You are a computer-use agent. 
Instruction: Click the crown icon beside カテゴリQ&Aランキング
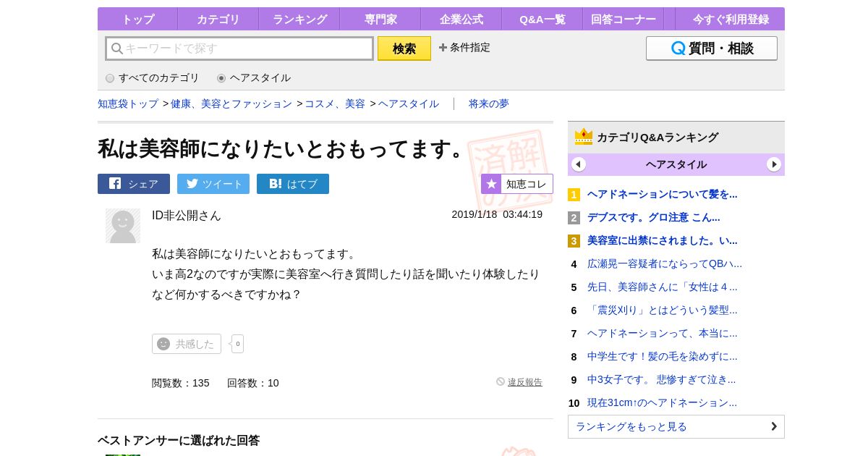click(583, 137)
